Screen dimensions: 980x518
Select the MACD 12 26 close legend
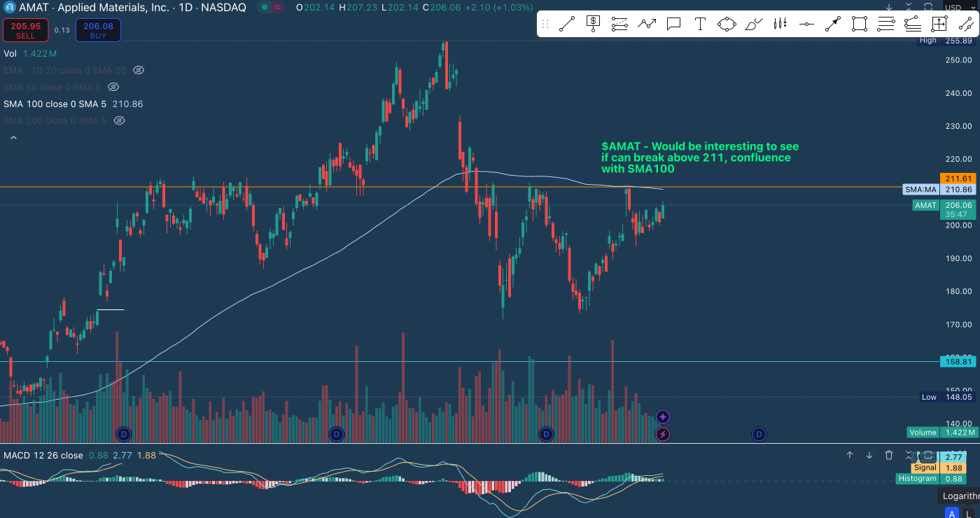click(x=44, y=455)
